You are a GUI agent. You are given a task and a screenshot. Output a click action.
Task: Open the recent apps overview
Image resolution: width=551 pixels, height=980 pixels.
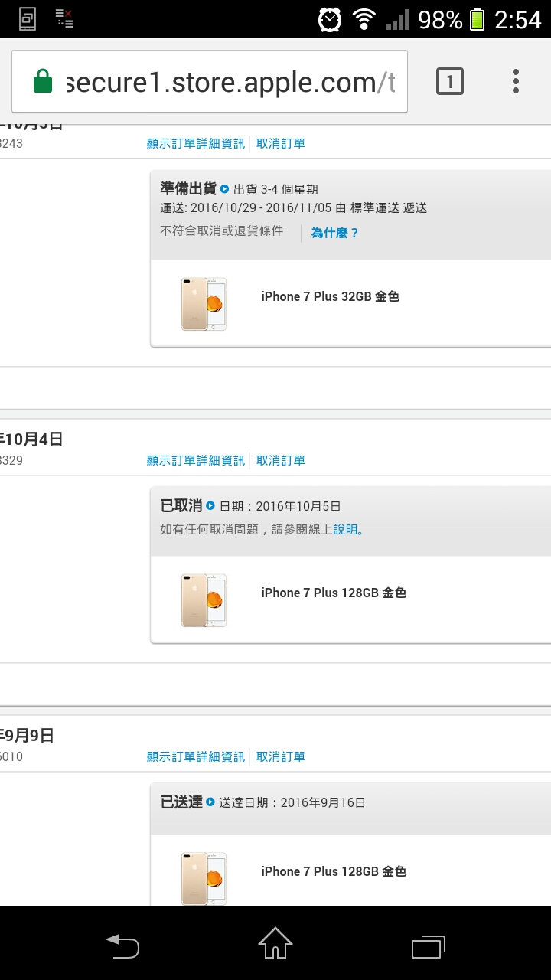[x=428, y=946]
